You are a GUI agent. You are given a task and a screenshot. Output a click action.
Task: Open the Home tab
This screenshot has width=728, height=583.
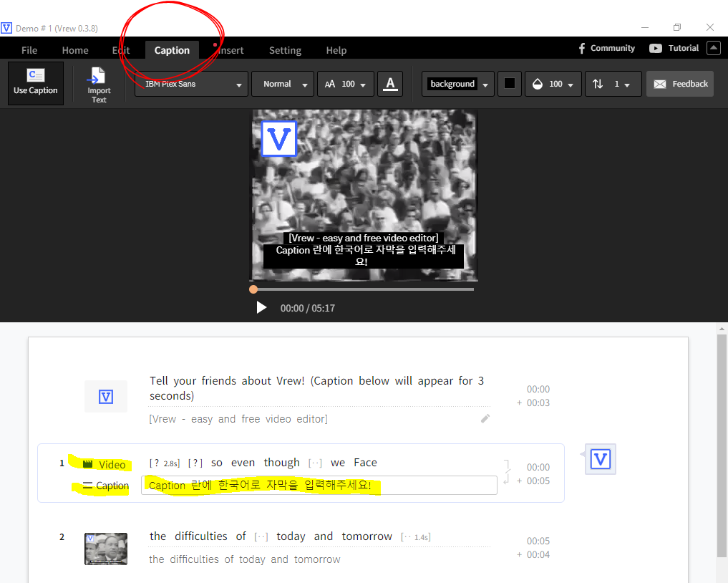[x=75, y=50]
